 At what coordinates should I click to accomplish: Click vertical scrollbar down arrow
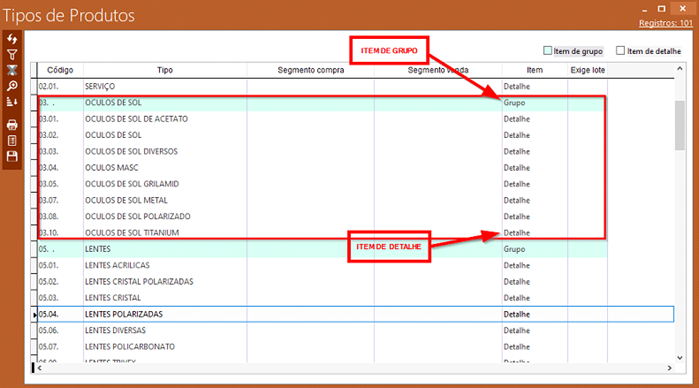(680, 358)
